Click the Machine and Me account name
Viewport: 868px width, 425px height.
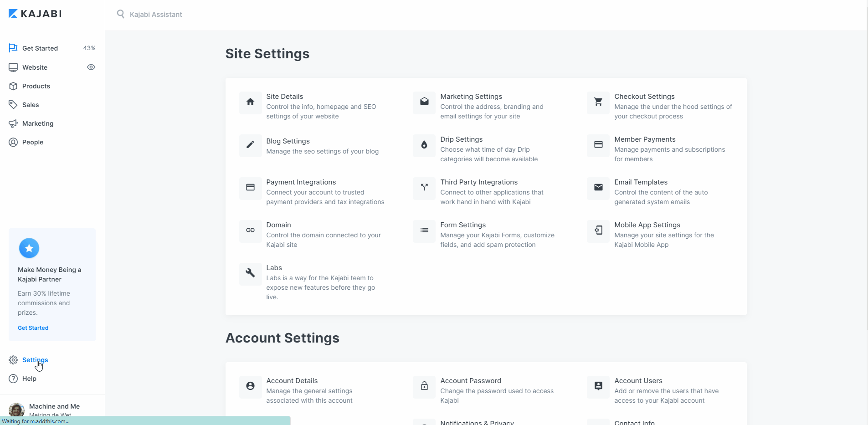(54, 406)
